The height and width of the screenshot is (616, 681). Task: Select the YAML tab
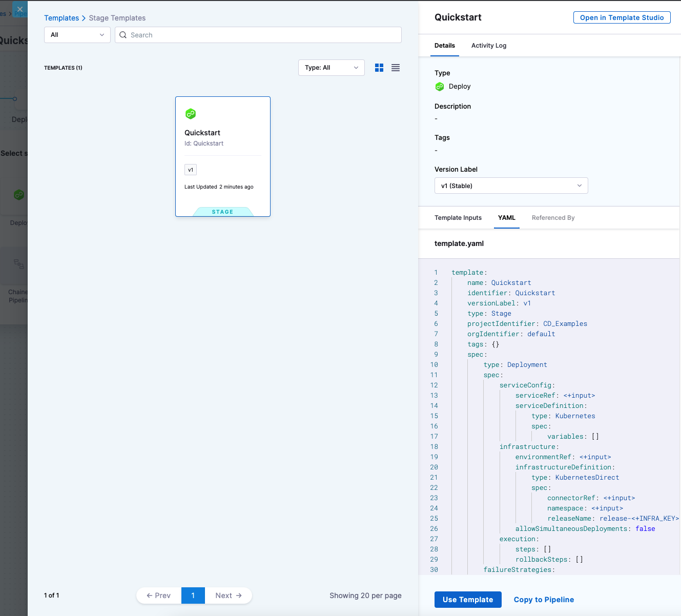[x=506, y=218]
